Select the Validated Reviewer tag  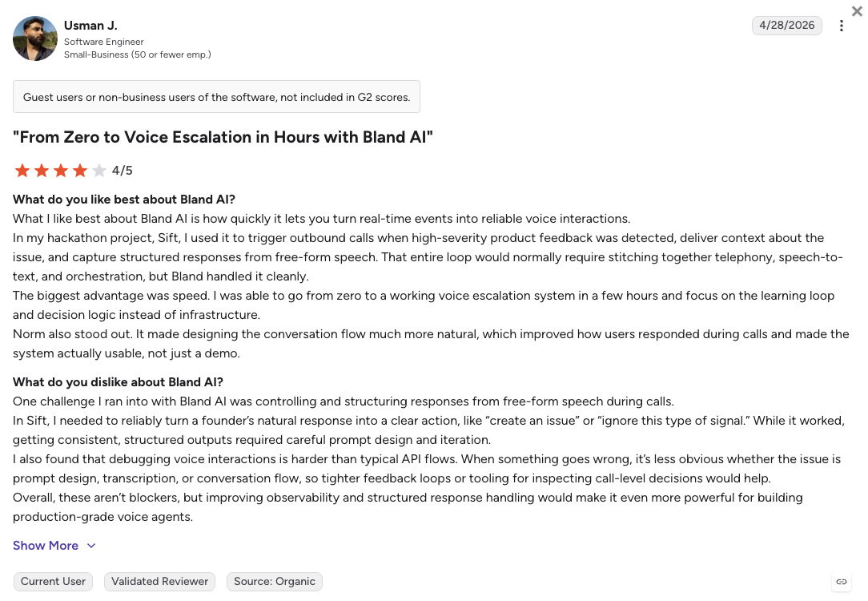(159, 582)
